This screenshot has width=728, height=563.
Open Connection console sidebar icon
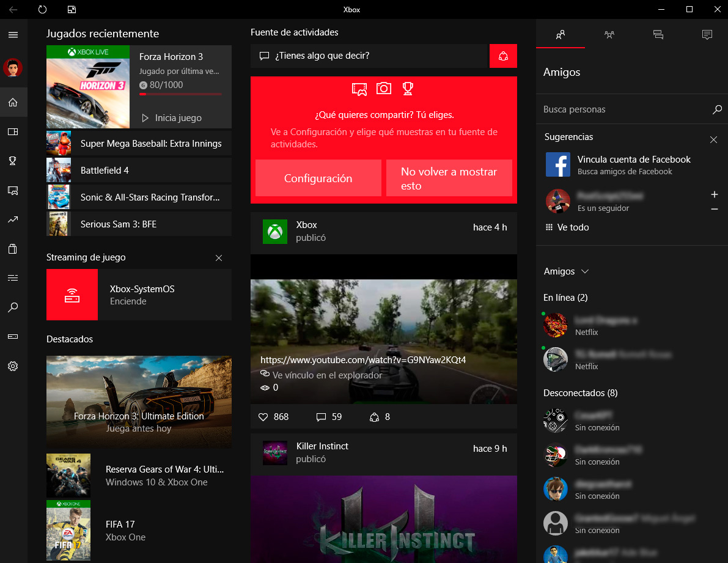pos(13,336)
